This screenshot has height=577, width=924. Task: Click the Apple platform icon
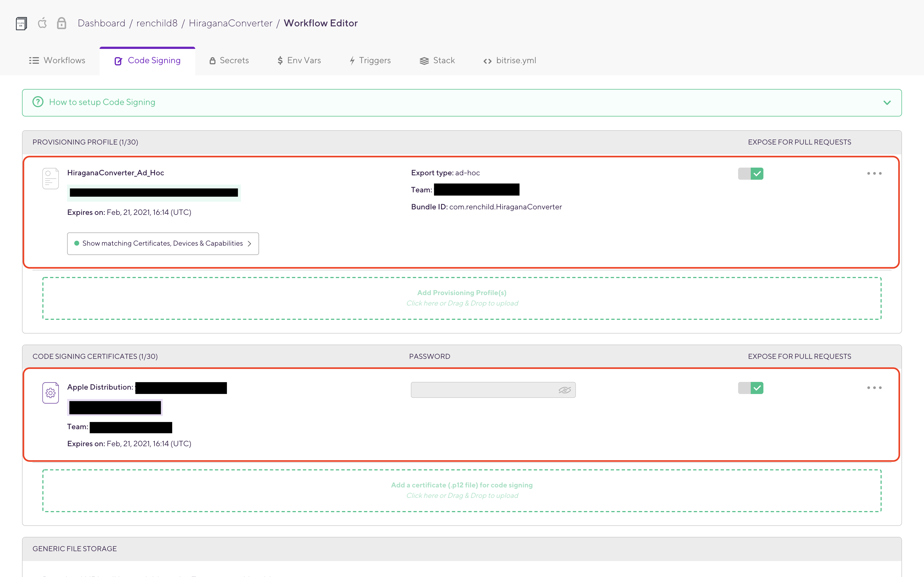42,23
